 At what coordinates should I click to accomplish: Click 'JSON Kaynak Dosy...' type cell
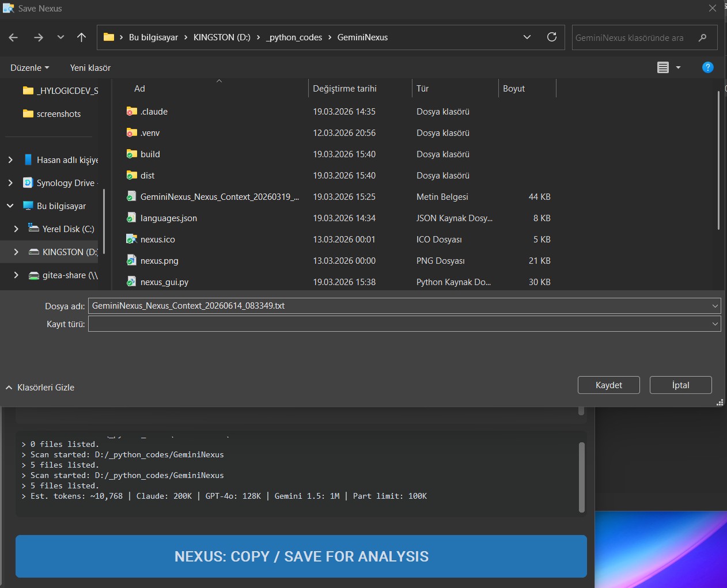click(x=455, y=218)
